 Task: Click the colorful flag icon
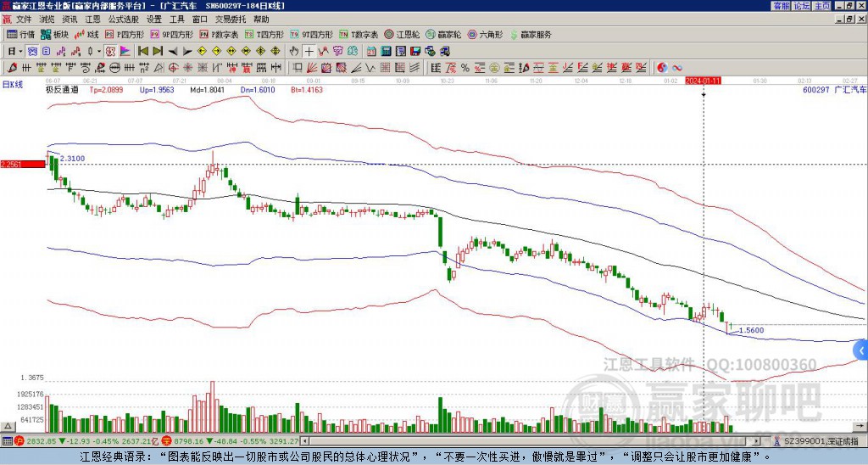point(125,51)
